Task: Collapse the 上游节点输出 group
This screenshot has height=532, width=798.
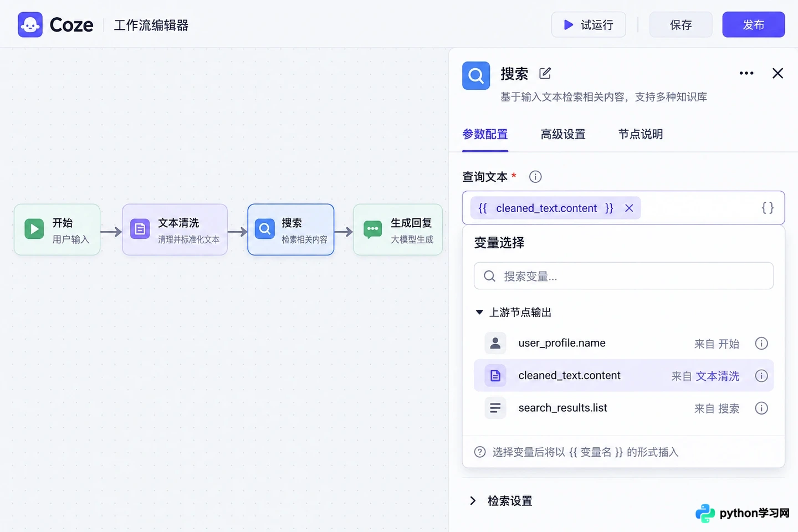Action: click(479, 313)
